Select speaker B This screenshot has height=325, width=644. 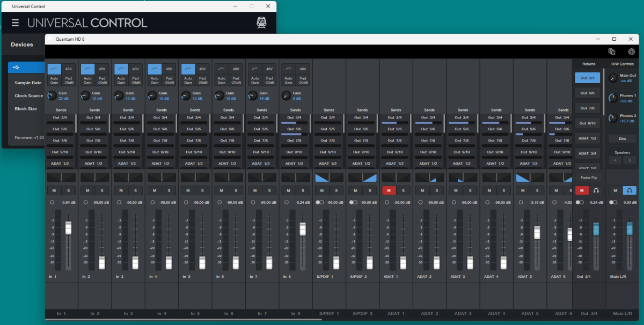[629, 160]
